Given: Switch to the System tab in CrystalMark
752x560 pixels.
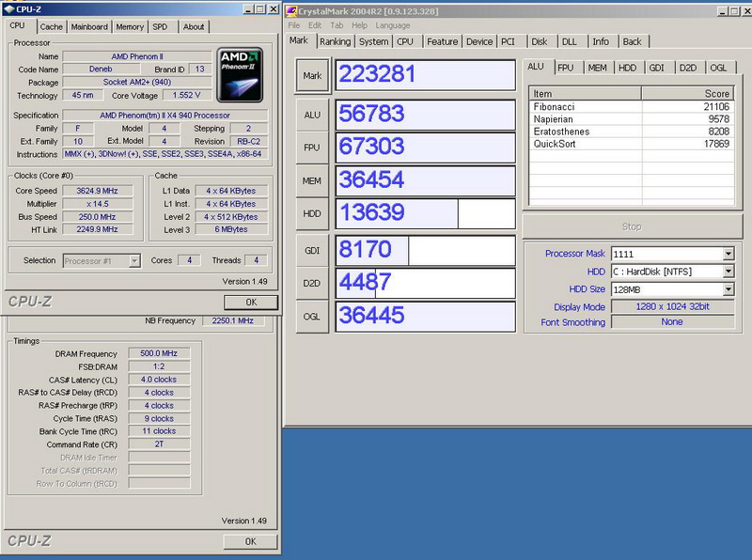Looking at the screenshot, I should [373, 41].
